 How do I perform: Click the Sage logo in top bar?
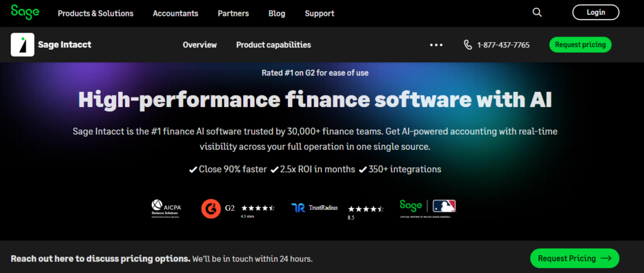[25, 12]
